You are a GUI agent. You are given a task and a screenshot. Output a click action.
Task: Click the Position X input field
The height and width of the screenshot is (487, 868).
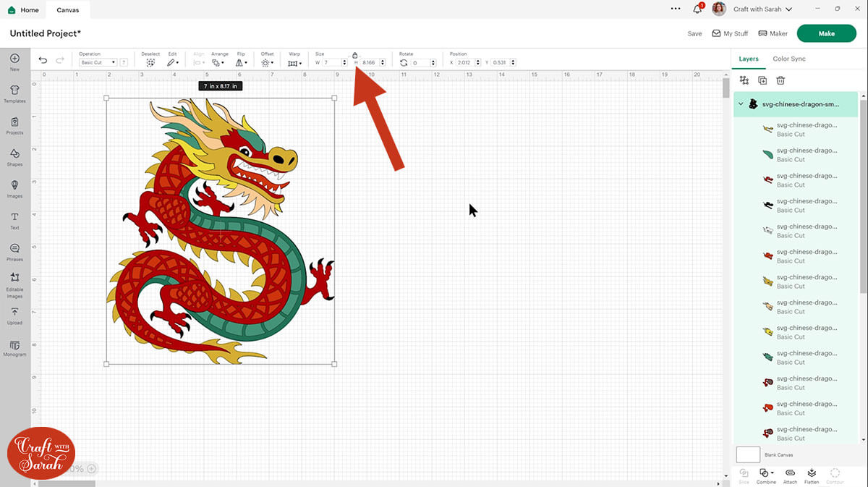pos(465,63)
